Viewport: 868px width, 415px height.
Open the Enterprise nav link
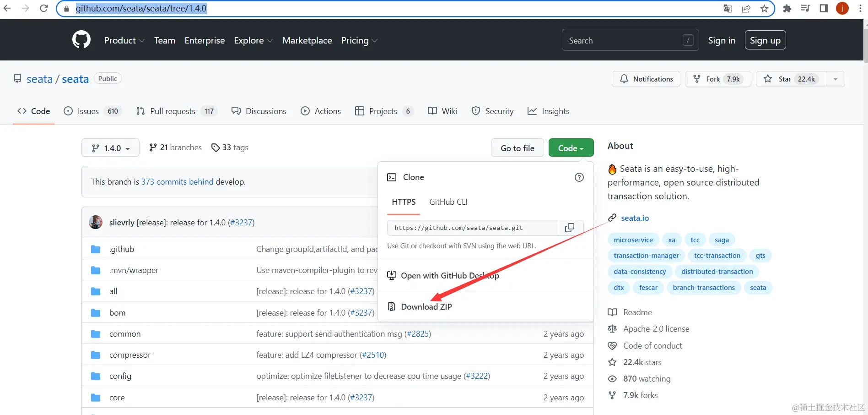(x=205, y=40)
